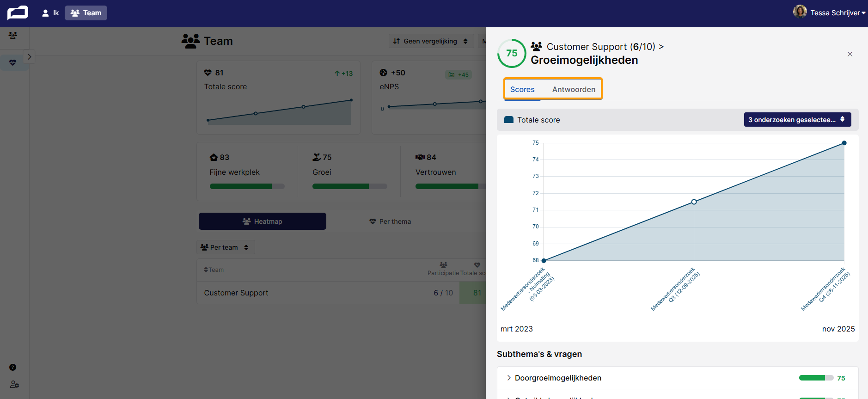The image size is (868, 399).
Task: Click the Q3 (12-09-2025) axis label
Action: [x=675, y=289]
